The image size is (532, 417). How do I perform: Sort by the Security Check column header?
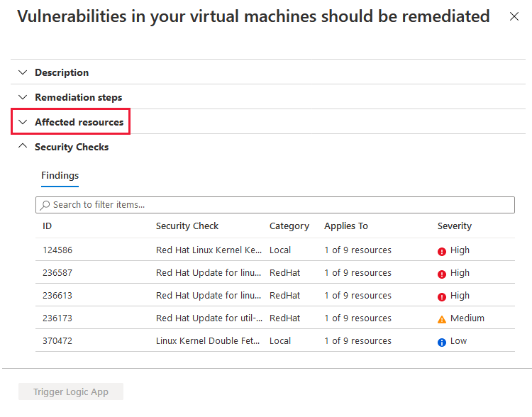(x=187, y=226)
